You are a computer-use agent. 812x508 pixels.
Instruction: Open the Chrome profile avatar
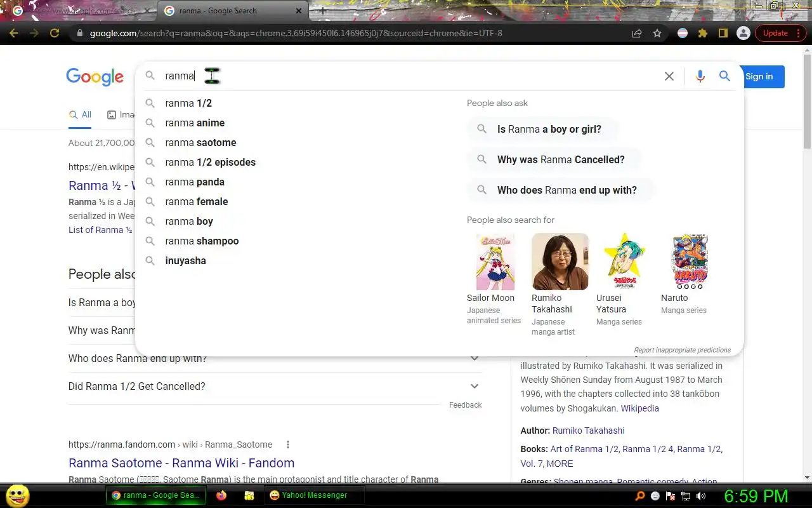743,33
